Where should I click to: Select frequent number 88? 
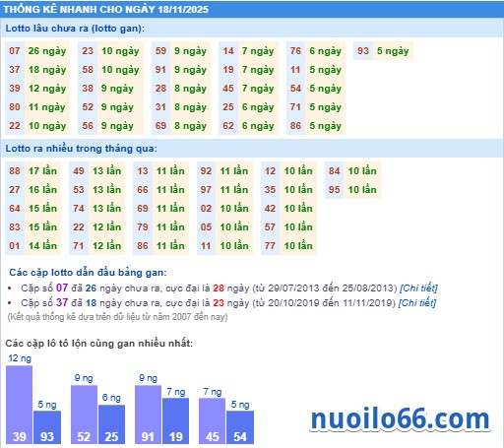pos(15,170)
